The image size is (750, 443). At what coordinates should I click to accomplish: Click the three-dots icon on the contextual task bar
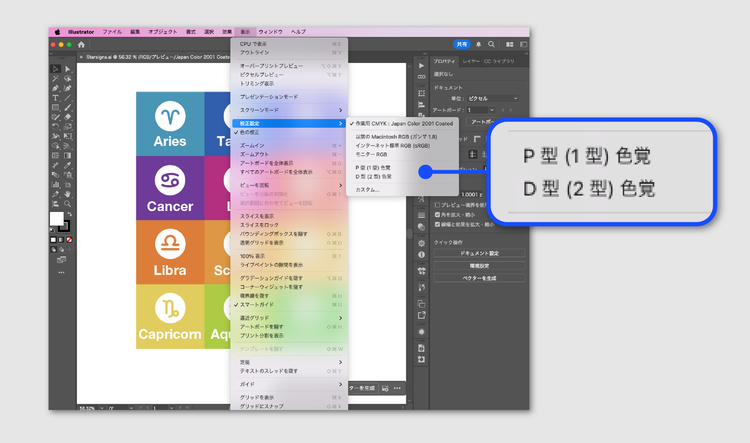397,388
